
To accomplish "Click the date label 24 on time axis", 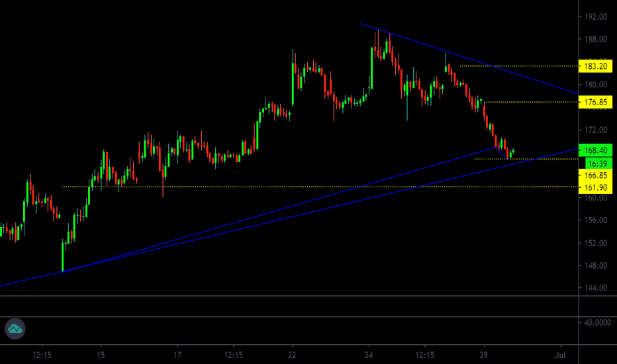I will tap(369, 355).
